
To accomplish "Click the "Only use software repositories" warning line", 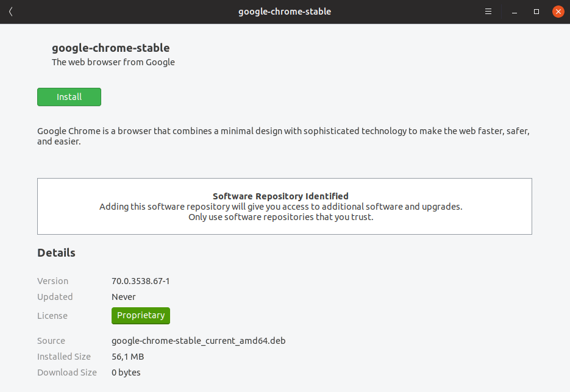I will [280, 217].
